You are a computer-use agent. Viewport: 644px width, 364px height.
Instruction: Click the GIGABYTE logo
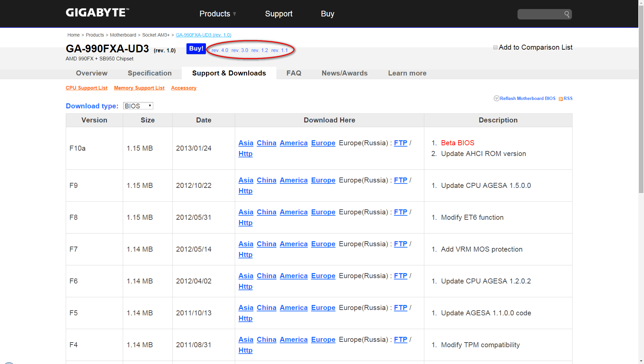pyautogui.click(x=97, y=13)
